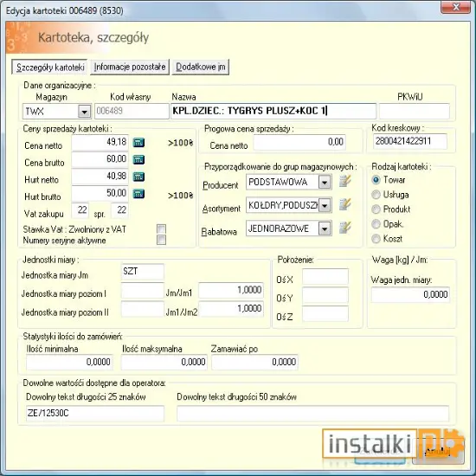Expand the Magazyn TWX dropdown
The height and width of the screenshot is (476, 476).
pos(84,112)
